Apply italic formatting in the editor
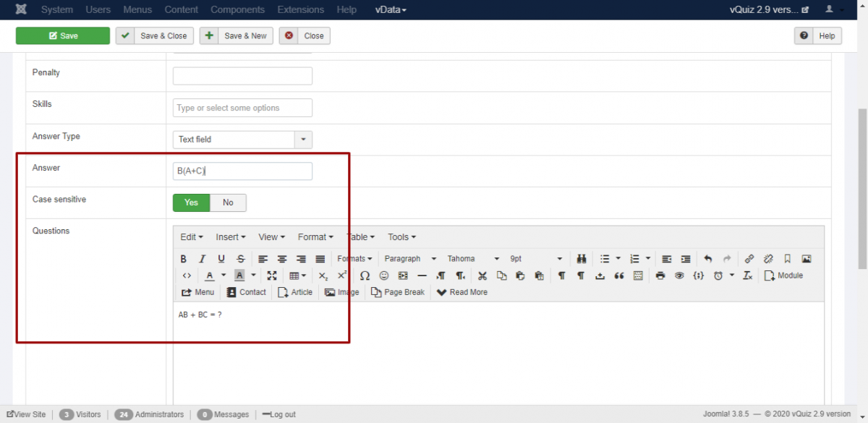The height and width of the screenshot is (423, 868). tap(203, 259)
